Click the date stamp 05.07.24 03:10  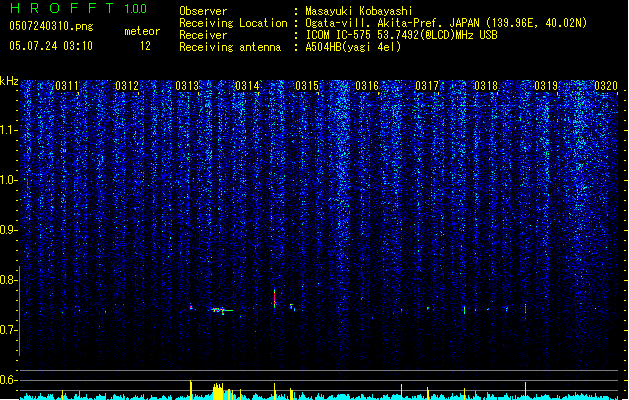click(51, 46)
